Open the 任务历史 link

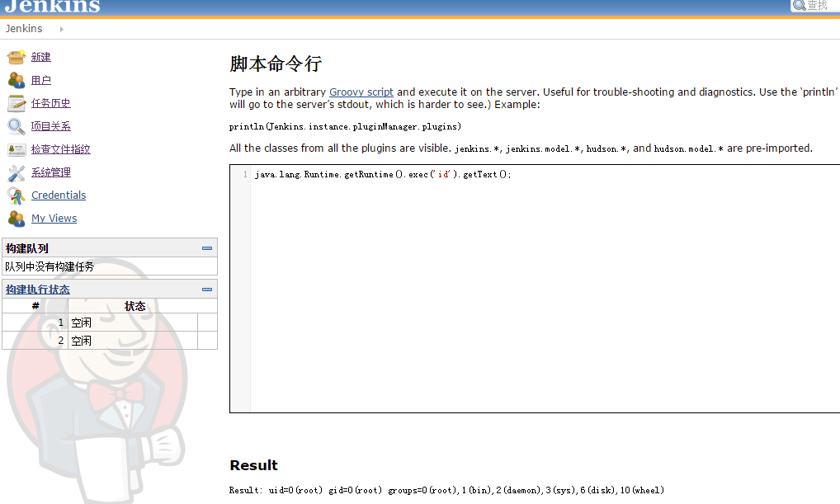pyautogui.click(x=51, y=103)
